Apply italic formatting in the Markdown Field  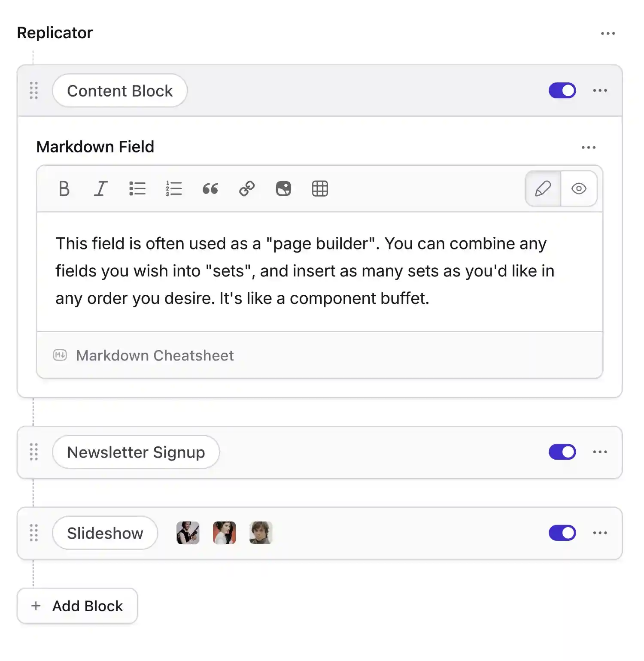(x=100, y=188)
